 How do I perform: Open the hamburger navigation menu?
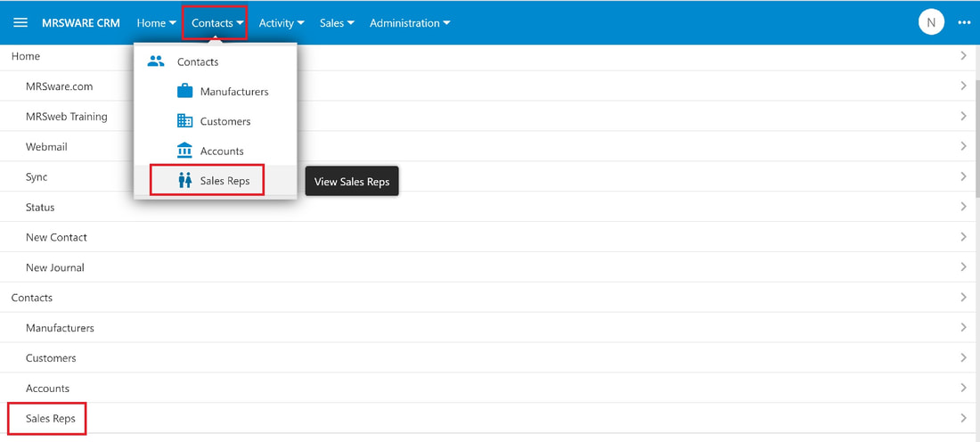(x=20, y=22)
